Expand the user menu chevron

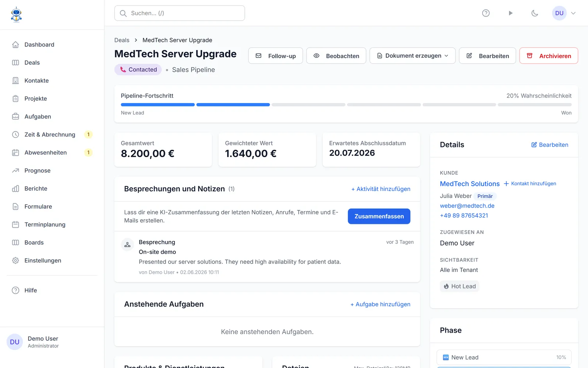point(573,13)
